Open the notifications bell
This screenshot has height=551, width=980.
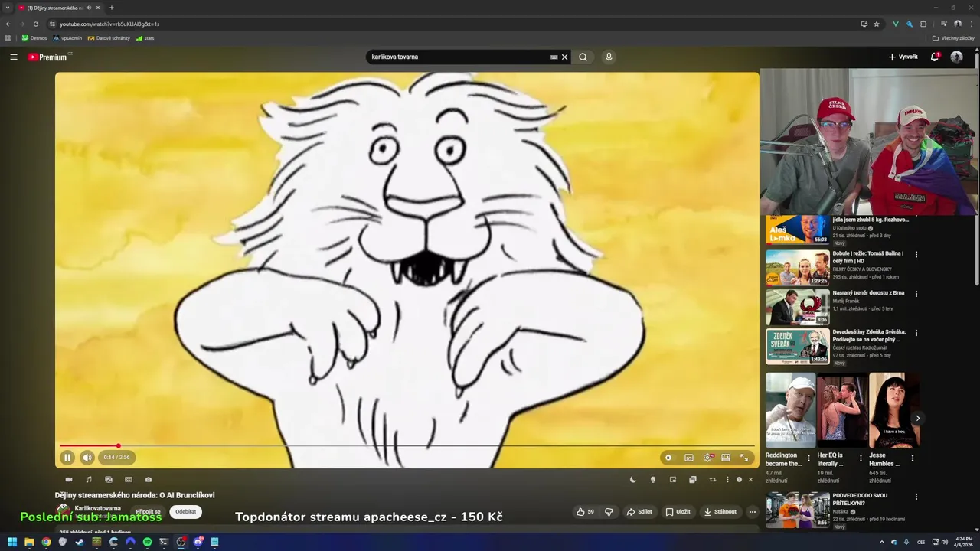935,57
